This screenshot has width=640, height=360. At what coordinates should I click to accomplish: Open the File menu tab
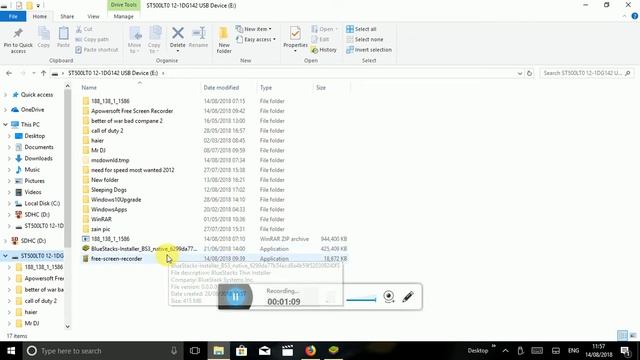pos(13,16)
